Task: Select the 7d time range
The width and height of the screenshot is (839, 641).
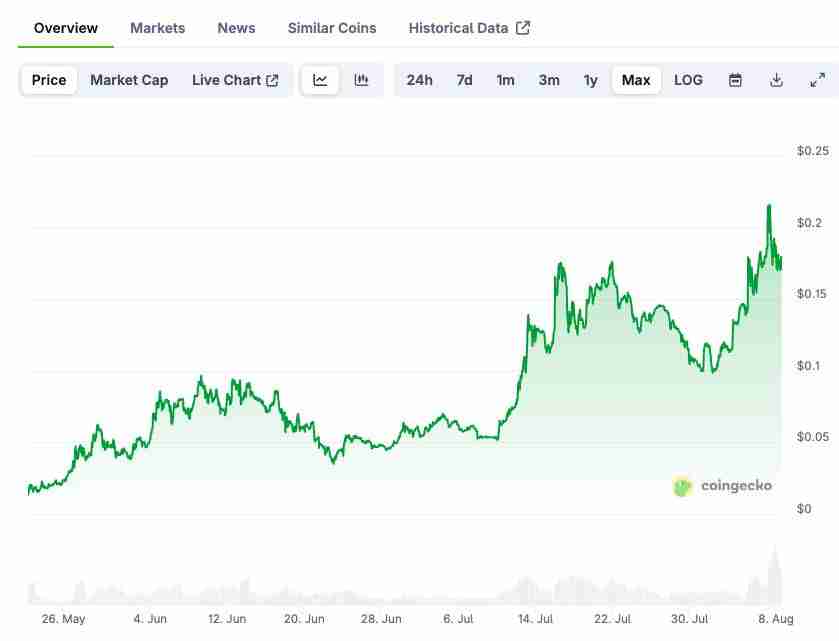Action: click(x=464, y=80)
